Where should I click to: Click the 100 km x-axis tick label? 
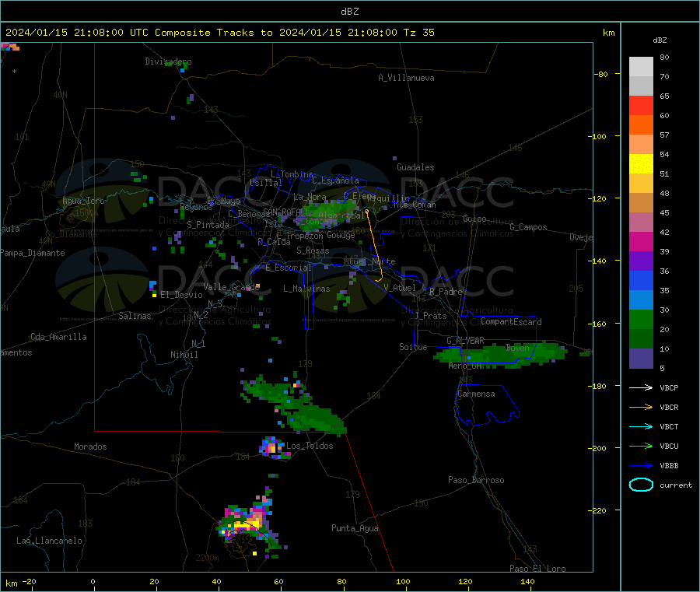(403, 581)
